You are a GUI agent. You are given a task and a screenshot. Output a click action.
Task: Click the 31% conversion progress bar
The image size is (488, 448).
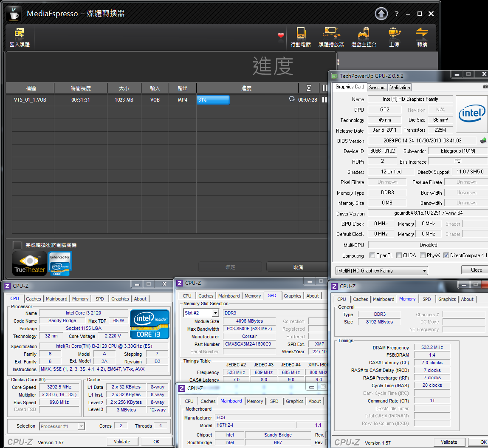213,100
